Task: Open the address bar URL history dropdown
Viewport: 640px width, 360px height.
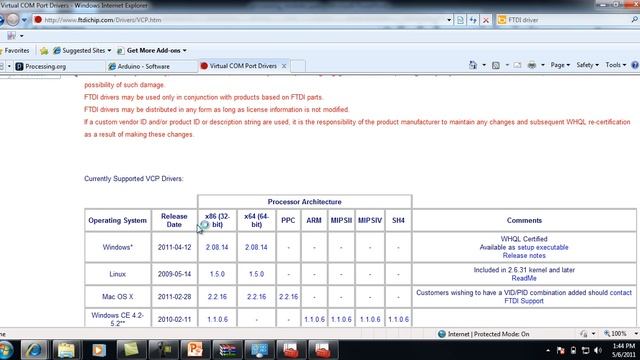Action: click(449, 20)
